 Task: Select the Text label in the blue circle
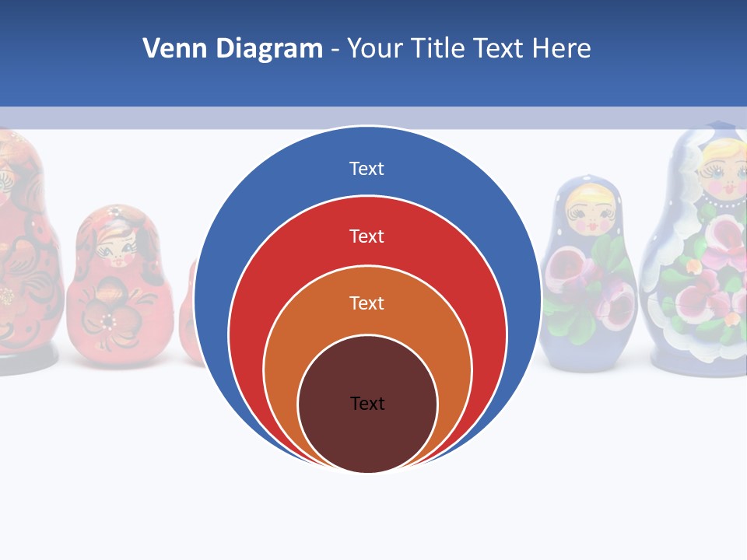click(x=366, y=169)
